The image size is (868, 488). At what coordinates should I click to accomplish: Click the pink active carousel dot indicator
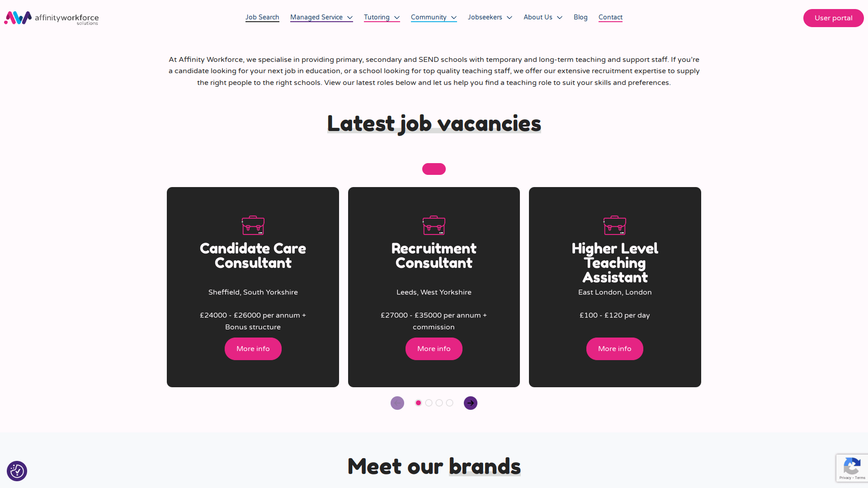(x=418, y=403)
